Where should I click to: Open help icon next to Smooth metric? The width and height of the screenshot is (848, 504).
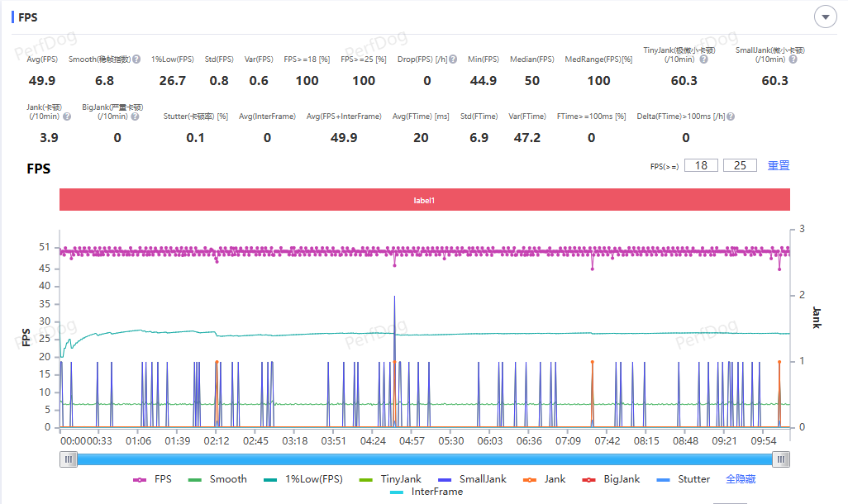136,59
